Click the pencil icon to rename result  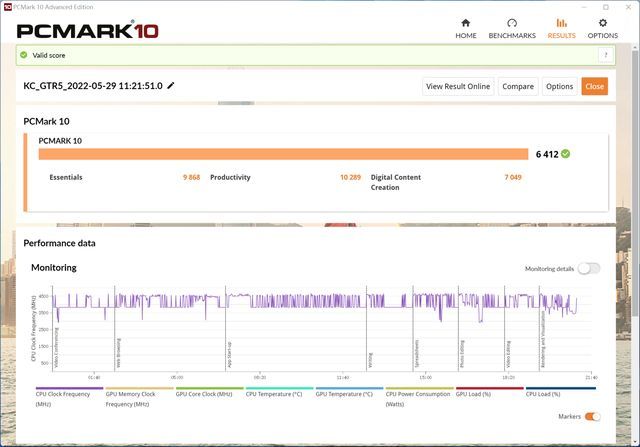(171, 85)
